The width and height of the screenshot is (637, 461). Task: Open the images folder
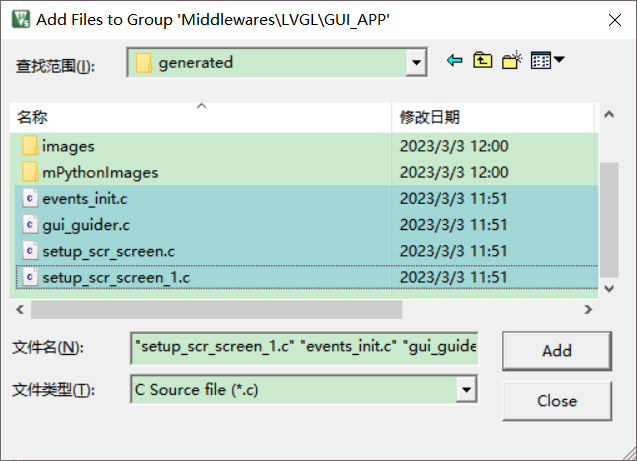[68, 146]
